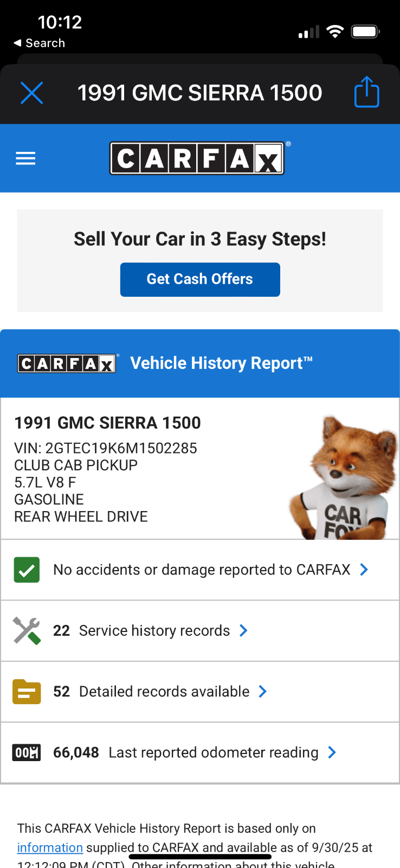Open the information hyperlink
400x868 pixels.
[x=50, y=847]
